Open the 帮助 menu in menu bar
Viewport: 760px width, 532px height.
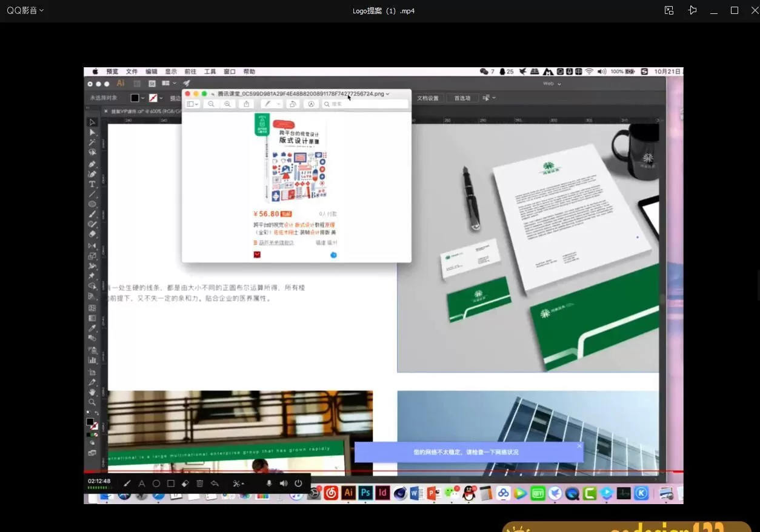249,71
